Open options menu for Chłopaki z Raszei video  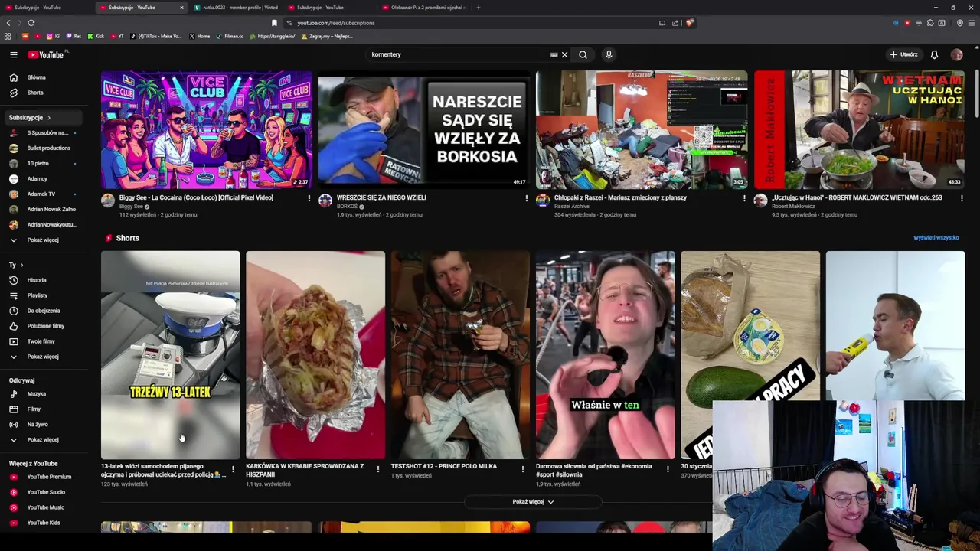pos(744,198)
